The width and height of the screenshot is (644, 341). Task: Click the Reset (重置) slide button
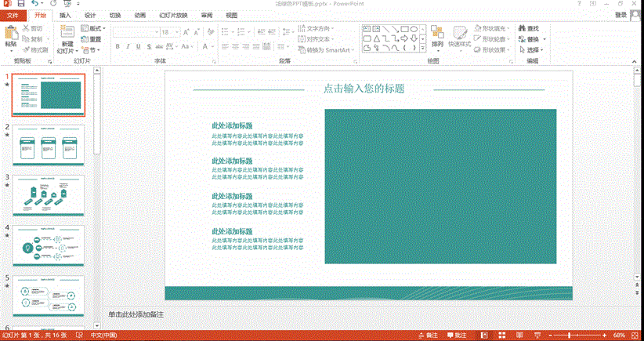(x=94, y=38)
